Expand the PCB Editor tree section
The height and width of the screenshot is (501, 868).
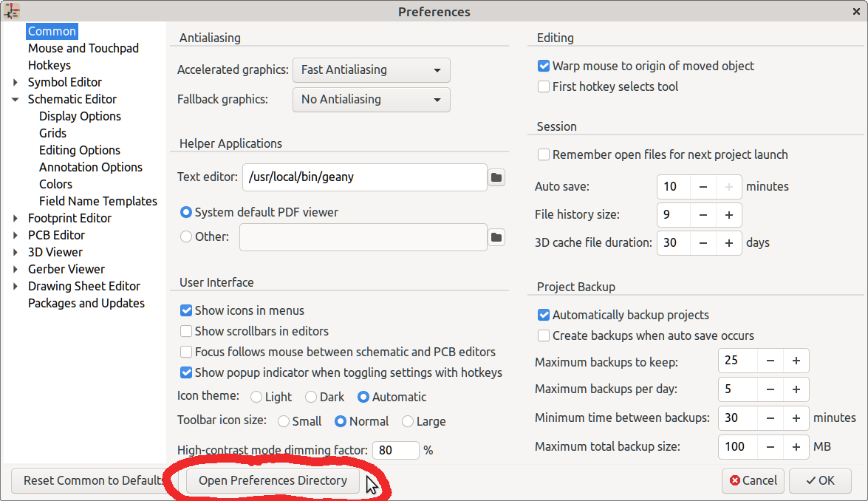pos(16,236)
